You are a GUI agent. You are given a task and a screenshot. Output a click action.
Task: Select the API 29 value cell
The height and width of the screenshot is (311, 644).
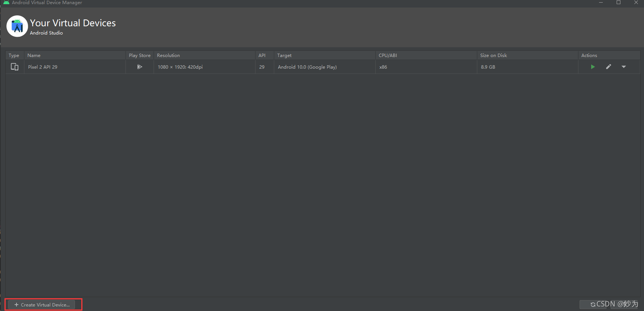[x=265, y=67]
